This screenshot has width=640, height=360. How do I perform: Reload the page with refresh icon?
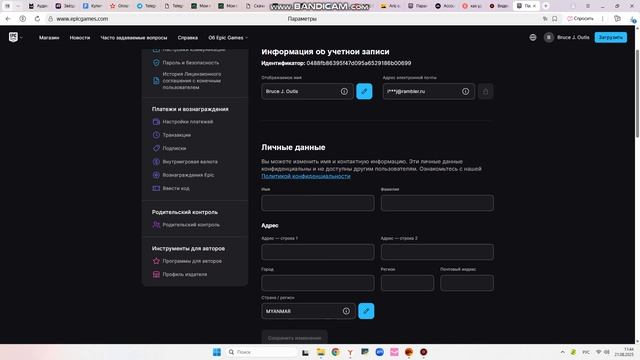point(37,19)
